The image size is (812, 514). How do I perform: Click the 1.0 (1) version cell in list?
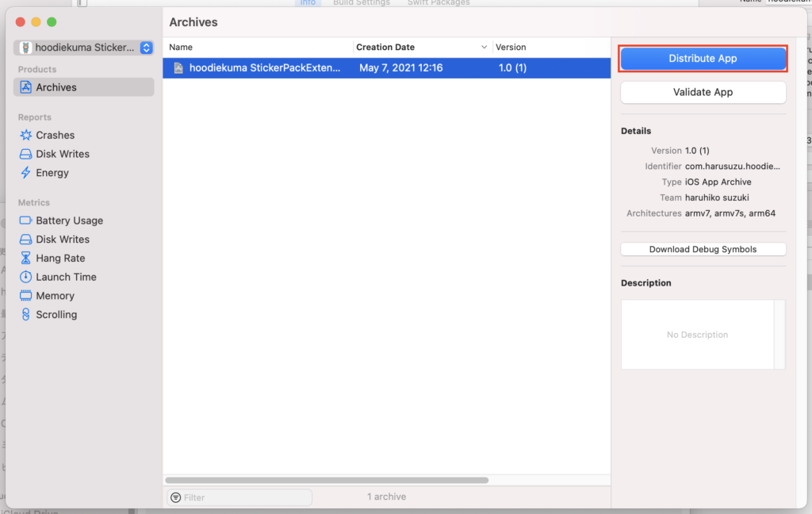[x=512, y=68]
